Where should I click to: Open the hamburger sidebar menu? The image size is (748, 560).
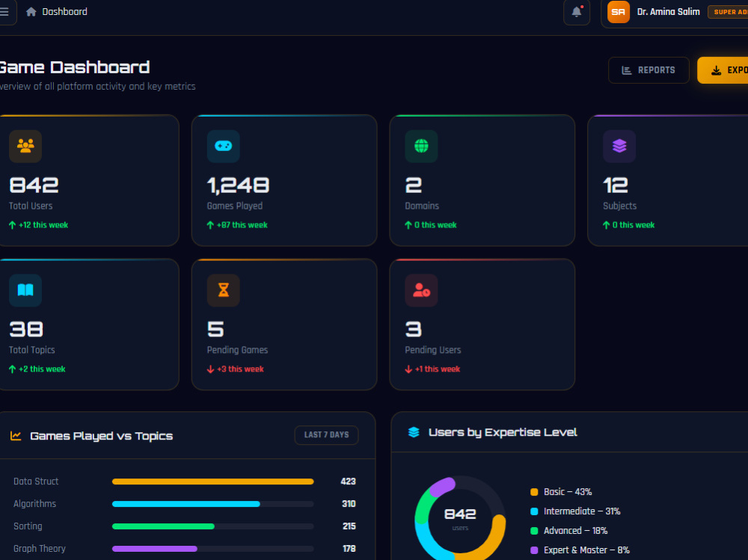coord(4,12)
